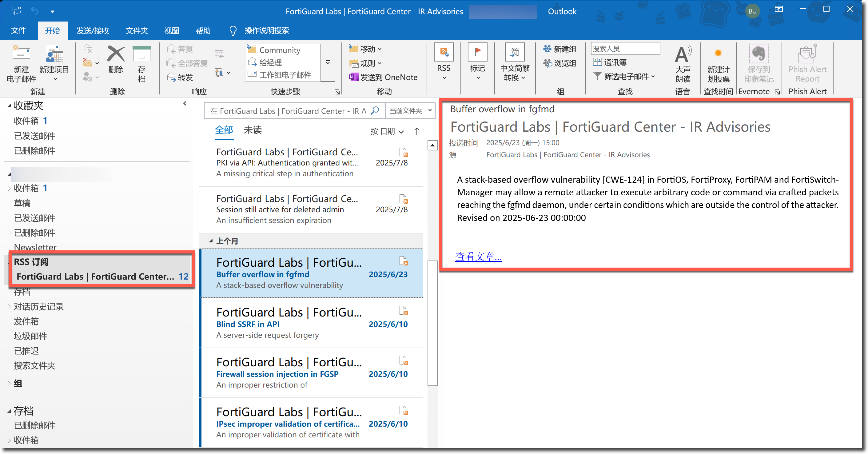The height and width of the screenshot is (454, 868).
Task: Open the 草稿 drafts folder
Action: point(22,203)
